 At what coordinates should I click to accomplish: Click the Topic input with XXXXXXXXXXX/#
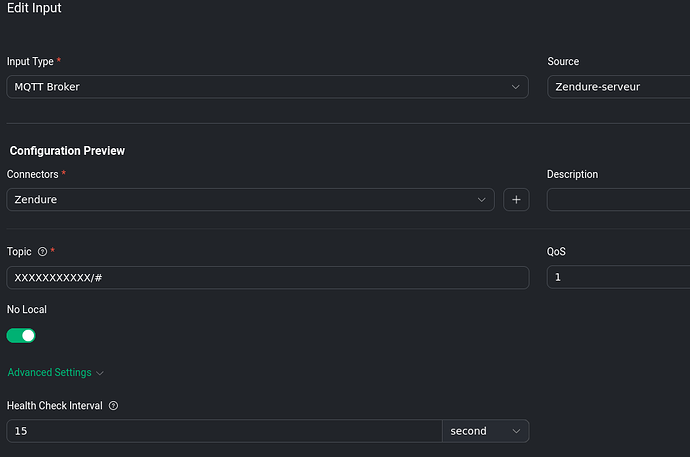coord(267,277)
